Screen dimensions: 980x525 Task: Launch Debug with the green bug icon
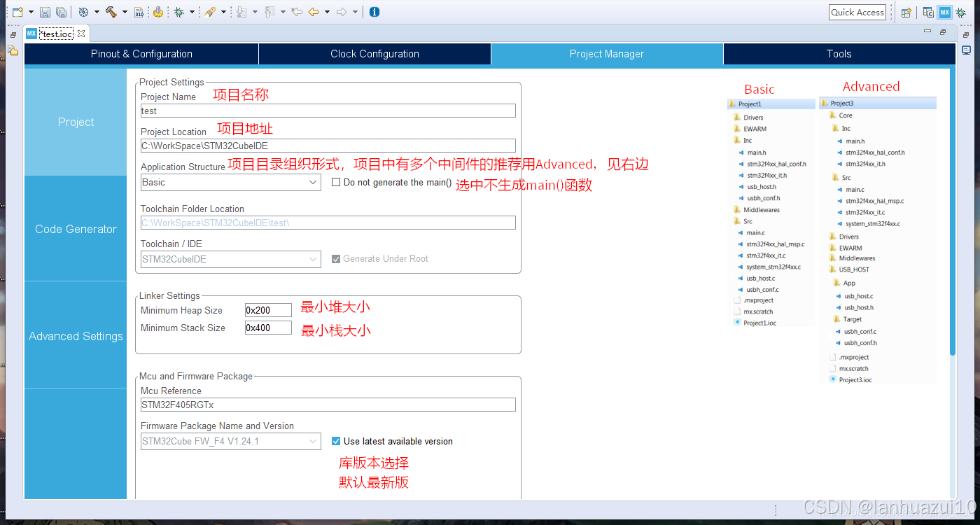(x=179, y=12)
